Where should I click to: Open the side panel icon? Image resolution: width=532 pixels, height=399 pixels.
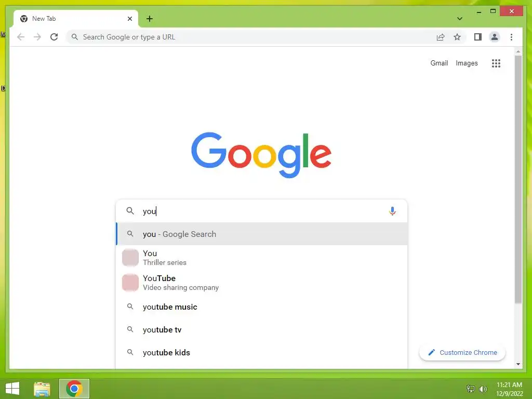(478, 37)
